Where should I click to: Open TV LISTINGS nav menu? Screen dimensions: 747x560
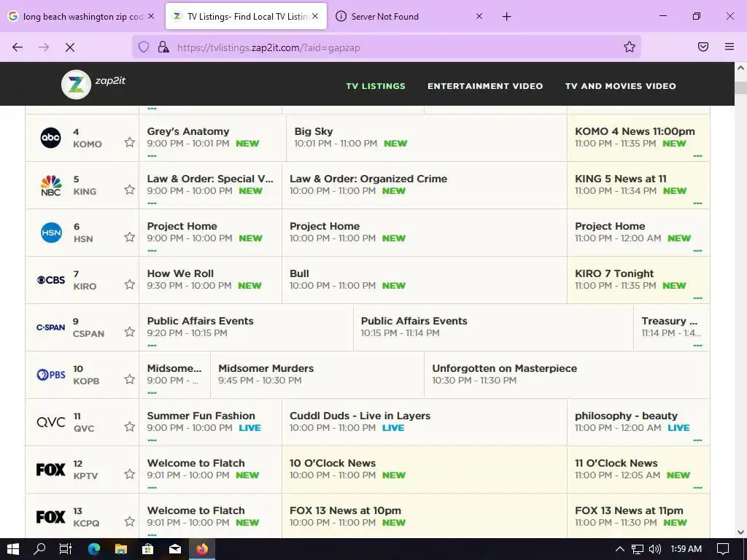coord(376,86)
